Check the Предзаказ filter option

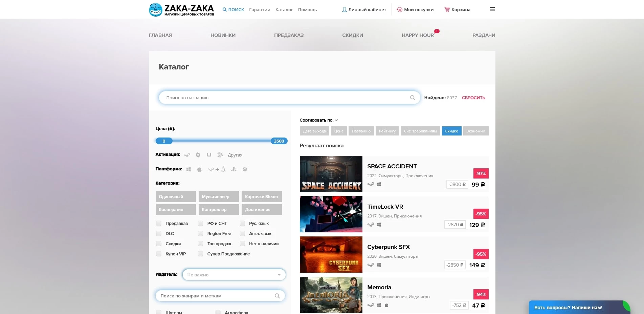pyautogui.click(x=159, y=223)
